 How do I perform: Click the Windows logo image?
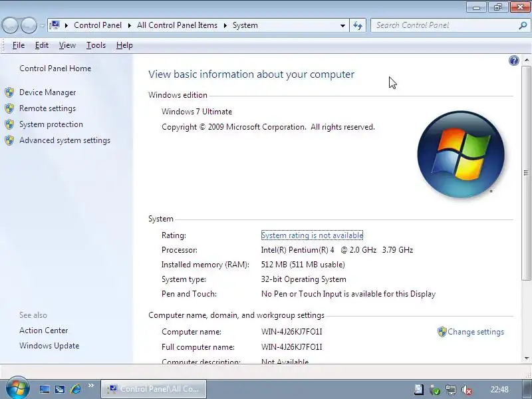461,154
